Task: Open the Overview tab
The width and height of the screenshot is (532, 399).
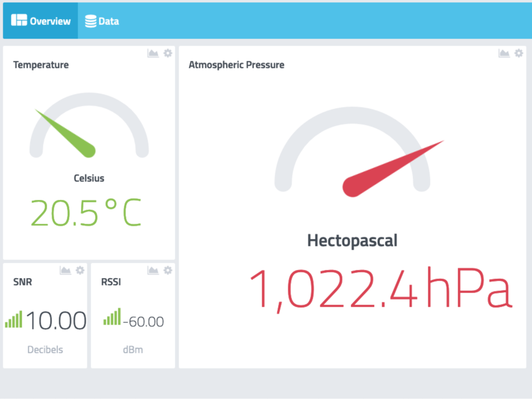Action: tap(40, 21)
